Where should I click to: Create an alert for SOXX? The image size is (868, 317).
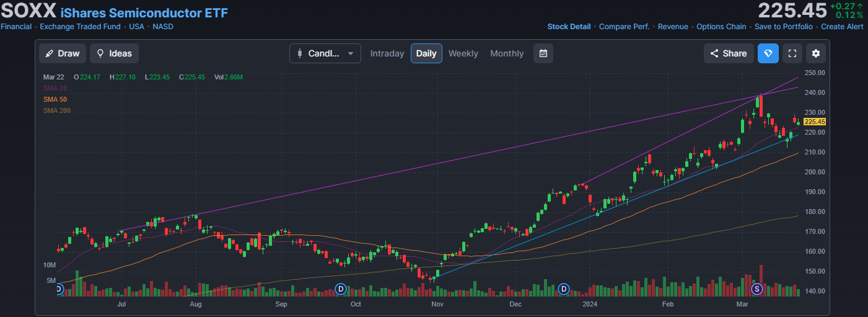[842, 27]
